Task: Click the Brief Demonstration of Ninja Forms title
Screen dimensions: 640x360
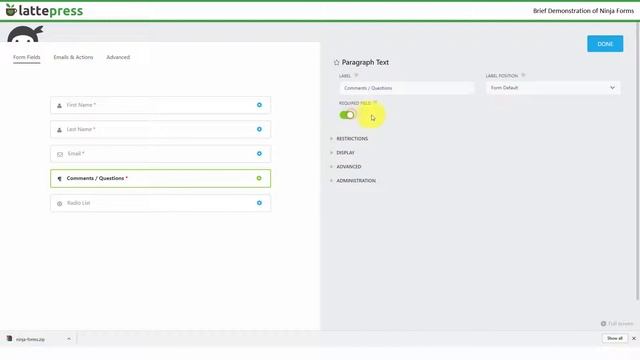Action: [x=583, y=11]
